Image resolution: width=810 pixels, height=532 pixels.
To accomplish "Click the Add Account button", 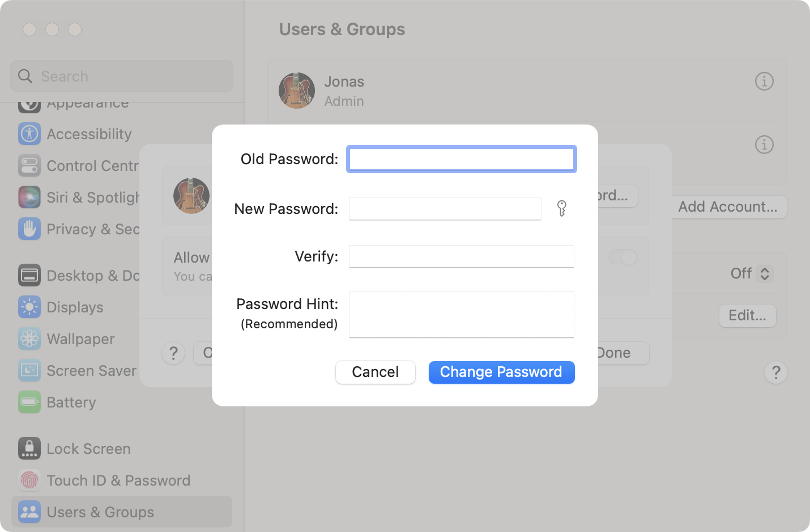I will 728,207.
